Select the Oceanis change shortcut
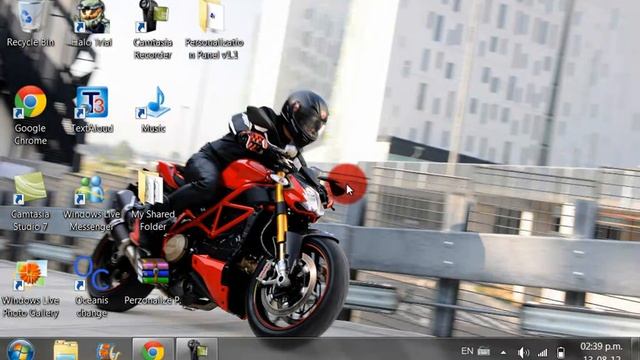 click(x=91, y=287)
